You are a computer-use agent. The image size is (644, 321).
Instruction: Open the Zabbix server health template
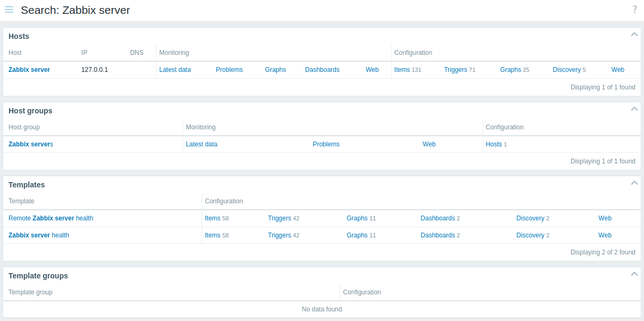[39, 235]
